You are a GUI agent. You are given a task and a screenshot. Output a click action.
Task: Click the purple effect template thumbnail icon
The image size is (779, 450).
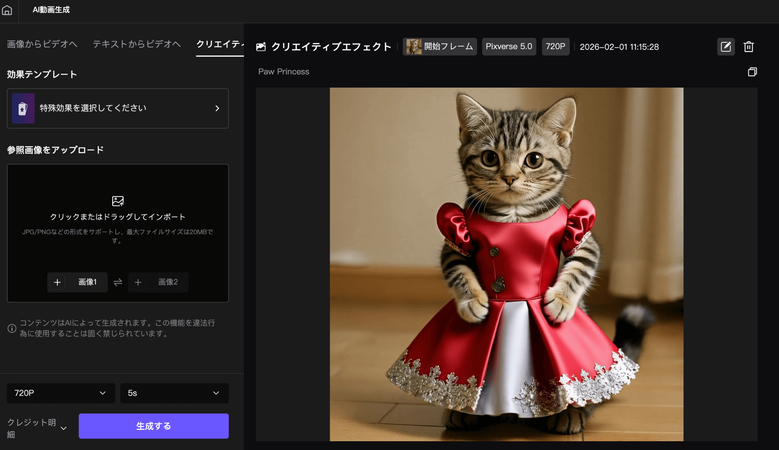coord(23,108)
